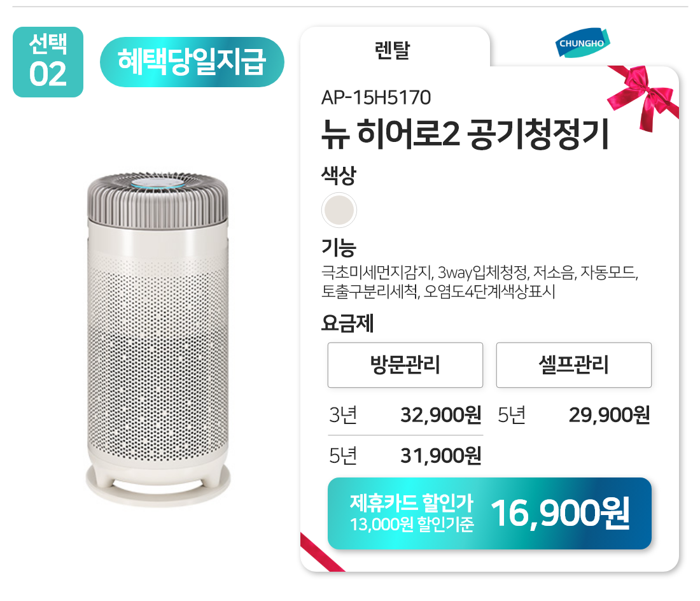Click the 기능 feature description text
700x601 pixels.
point(480,283)
